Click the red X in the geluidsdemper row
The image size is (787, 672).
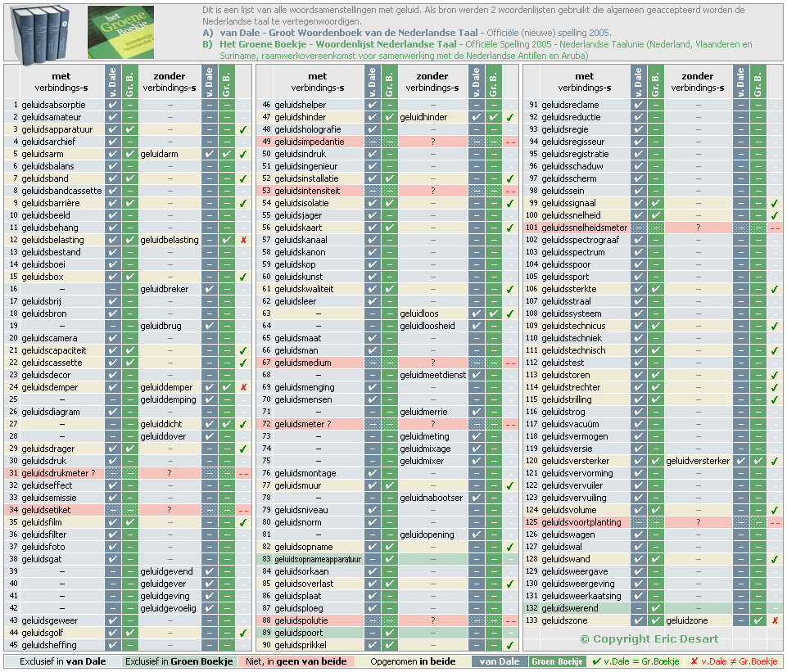243,387
